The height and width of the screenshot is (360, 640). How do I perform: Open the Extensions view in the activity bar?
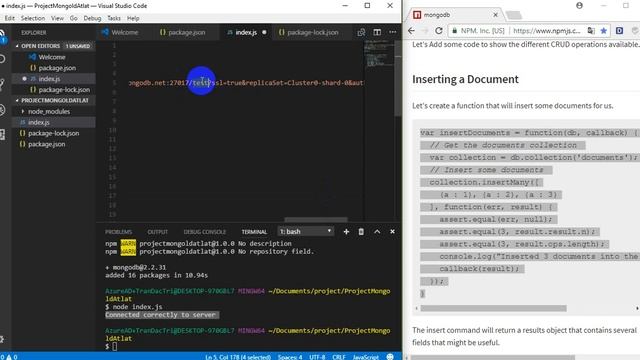(x=2, y=134)
